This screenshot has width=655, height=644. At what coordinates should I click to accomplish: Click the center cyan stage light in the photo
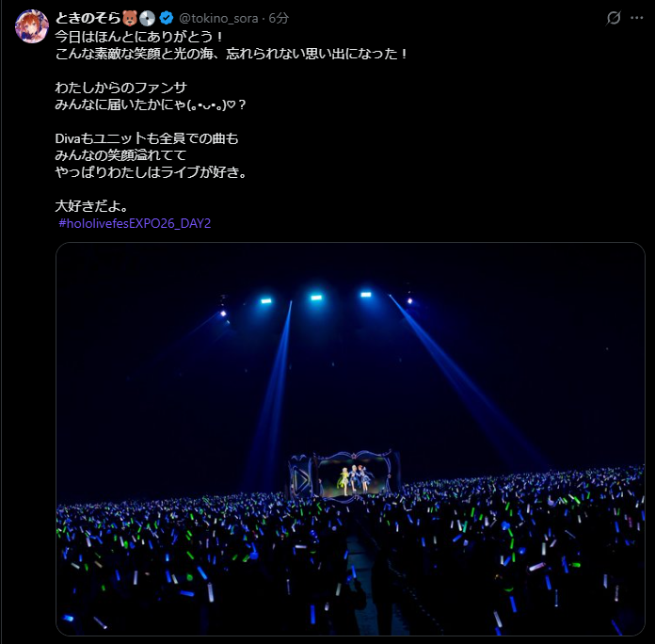coord(316,298)
